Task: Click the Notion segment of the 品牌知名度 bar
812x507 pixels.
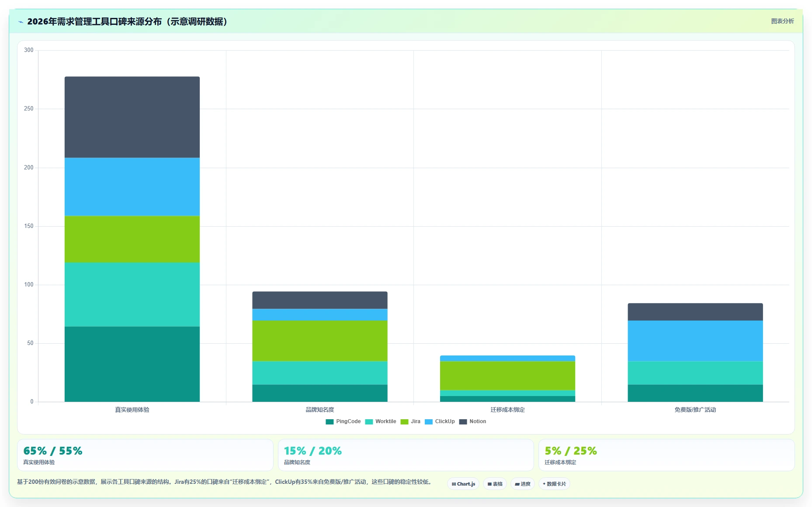Action: pos(320,300)
